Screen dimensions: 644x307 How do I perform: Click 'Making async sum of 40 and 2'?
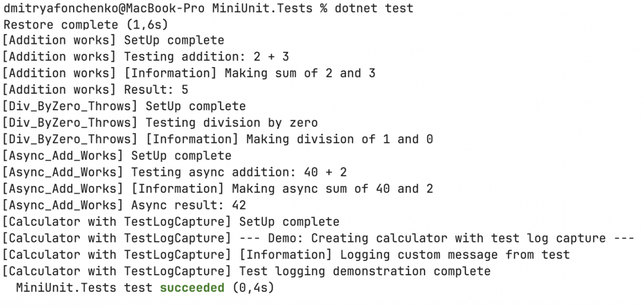pyautogui.click(x=333, y=189)
